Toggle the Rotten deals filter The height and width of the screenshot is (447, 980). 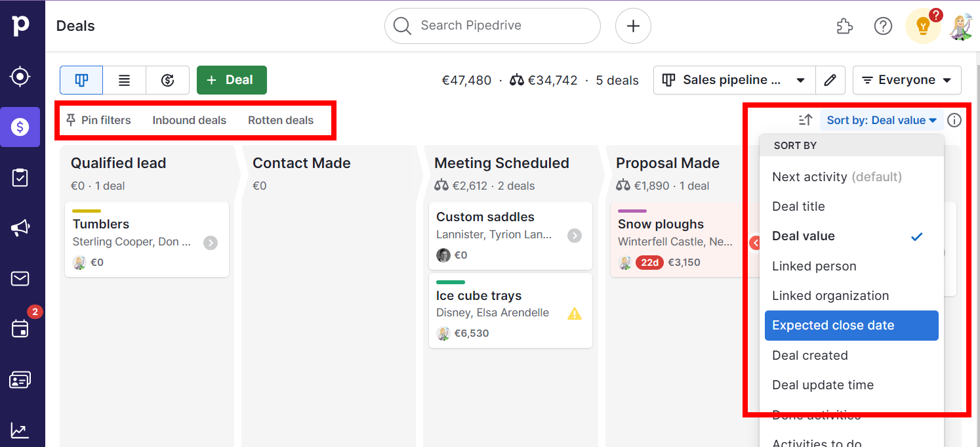tap(280, 120)
